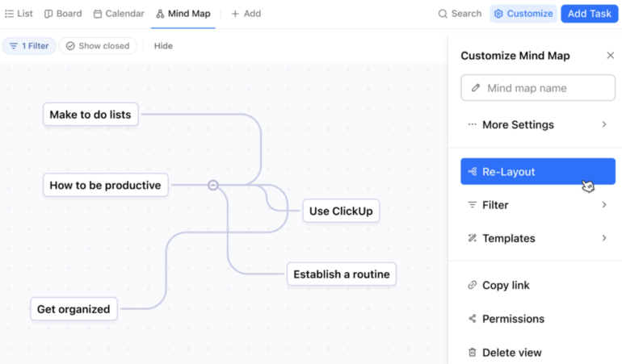Image resolution: width=622 pixels, height=364 pixels.
Task: Click the Templates magic wand icon
Action: pos(473,238)
